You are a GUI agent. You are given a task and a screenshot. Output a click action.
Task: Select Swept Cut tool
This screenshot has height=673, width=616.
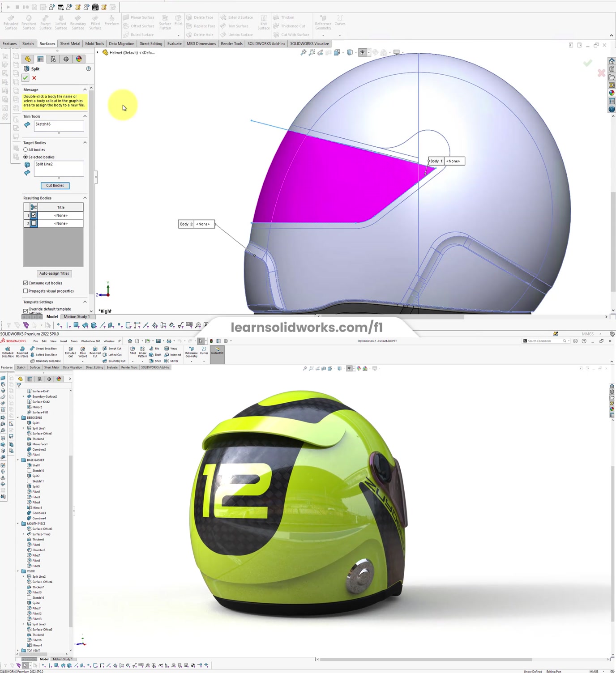click(112, 348)
